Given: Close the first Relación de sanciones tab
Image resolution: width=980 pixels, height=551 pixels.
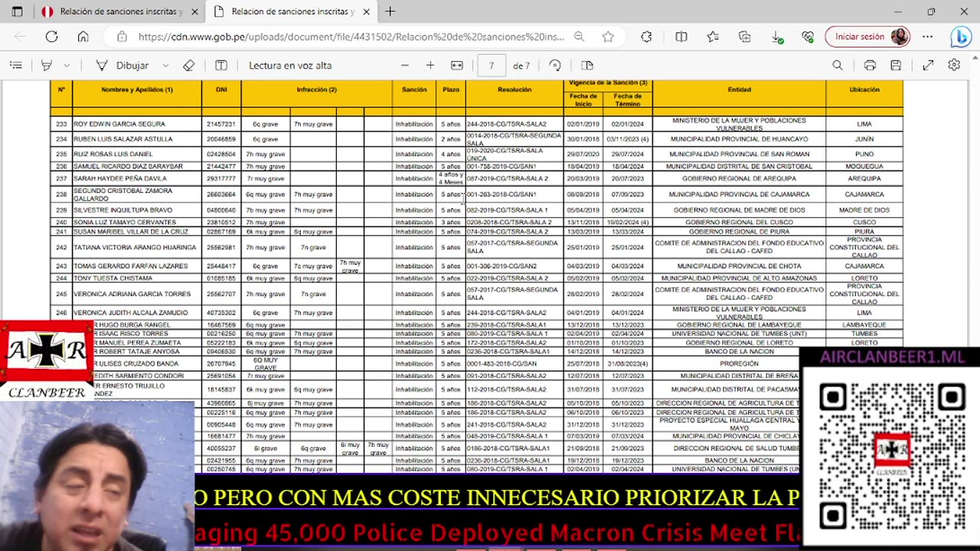Looking at the screenshot, I should point(195,11).
